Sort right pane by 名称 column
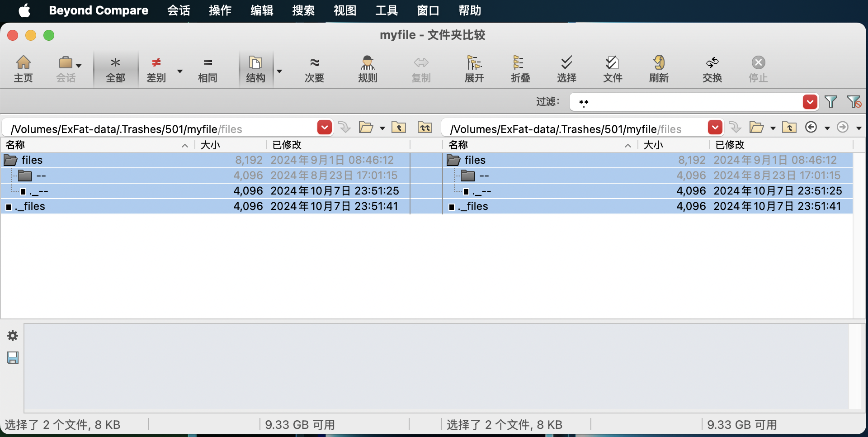Screen dimensions: 868x437 [541, 145]
